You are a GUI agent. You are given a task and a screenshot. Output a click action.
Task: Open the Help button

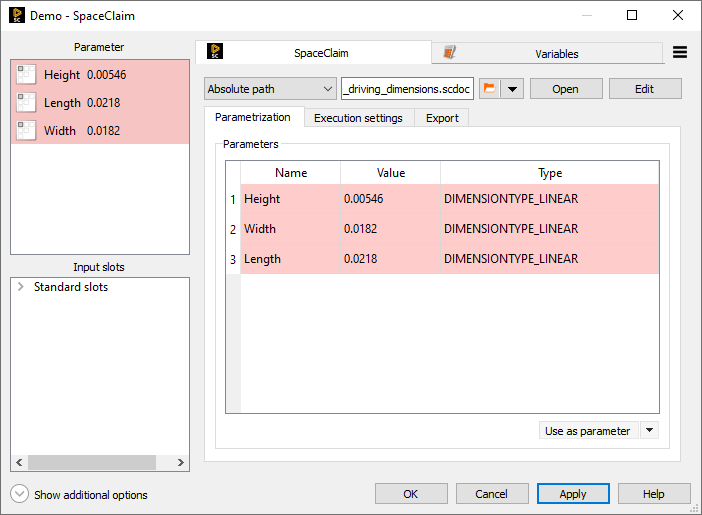click(x=654, y=494)
